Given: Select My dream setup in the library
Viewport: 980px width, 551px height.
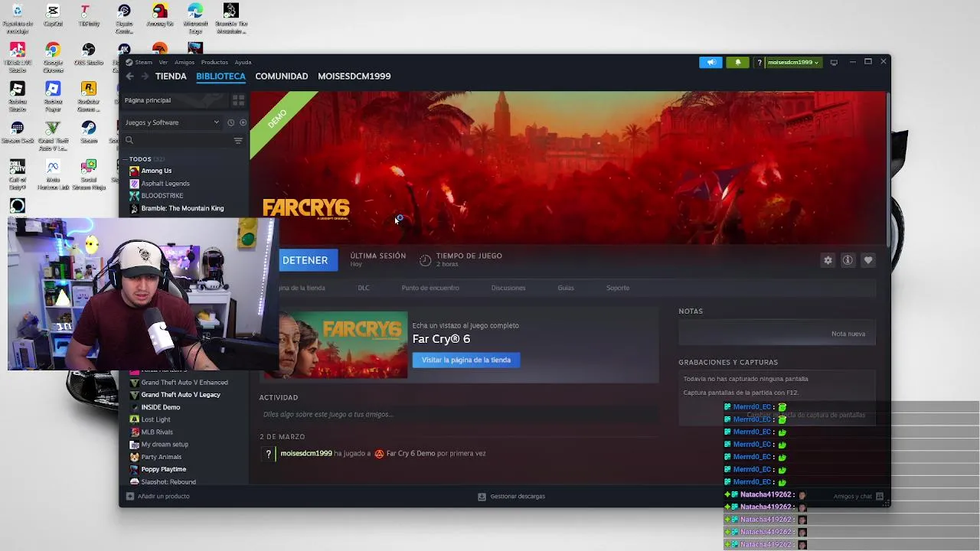Looking at the screenshot, I should tap(165, 445).
